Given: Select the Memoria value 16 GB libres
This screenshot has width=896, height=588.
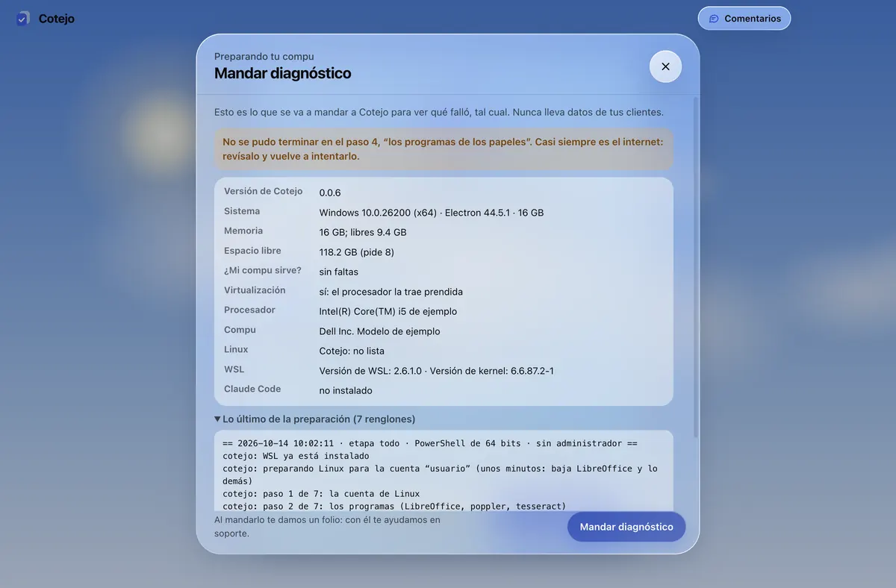Looking at the screenshot, I should pos(363,232).
